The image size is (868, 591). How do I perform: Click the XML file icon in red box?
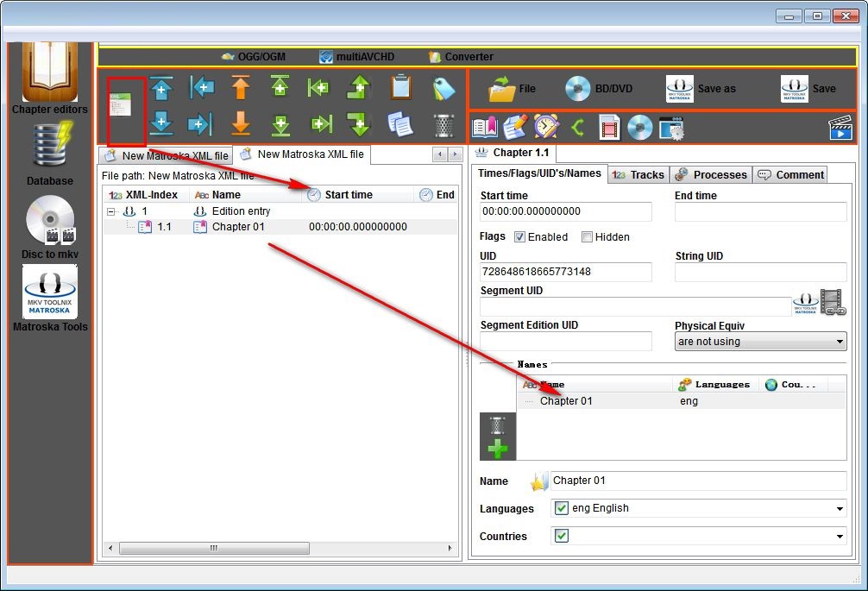click(120, 102)
